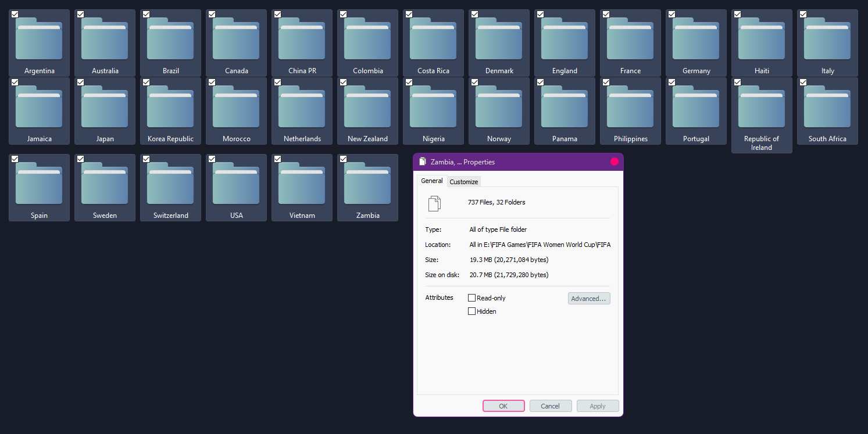
Task: Select the Morocco folder icon
Action: 236,107
